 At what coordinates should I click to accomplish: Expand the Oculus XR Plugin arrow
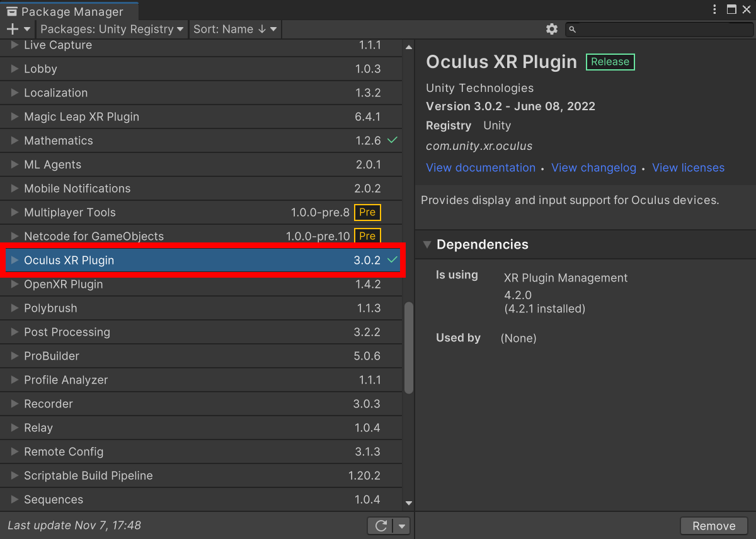tap(14, 260)
